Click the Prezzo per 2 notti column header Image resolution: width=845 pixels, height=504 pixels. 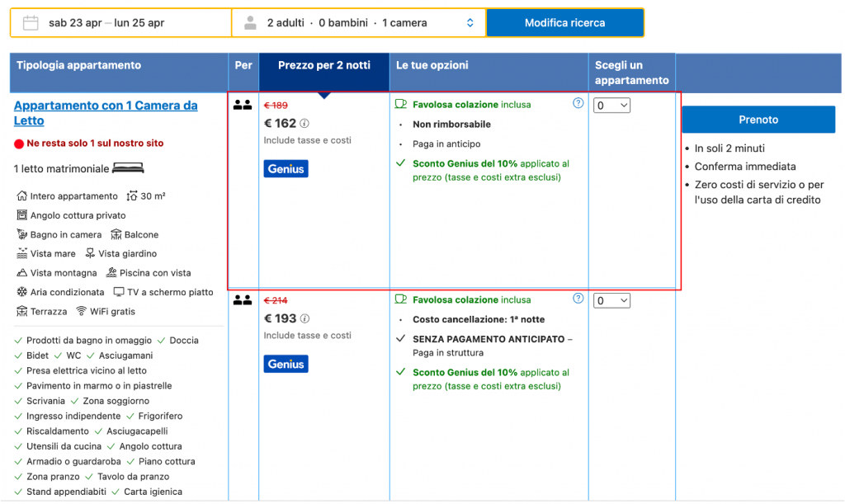[323, 66]
